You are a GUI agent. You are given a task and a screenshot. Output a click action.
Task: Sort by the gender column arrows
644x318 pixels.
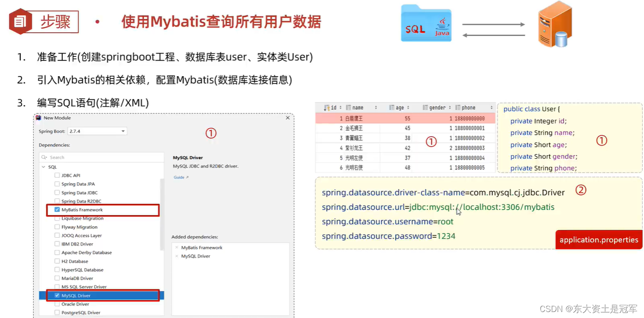click(x=450, y=108)
